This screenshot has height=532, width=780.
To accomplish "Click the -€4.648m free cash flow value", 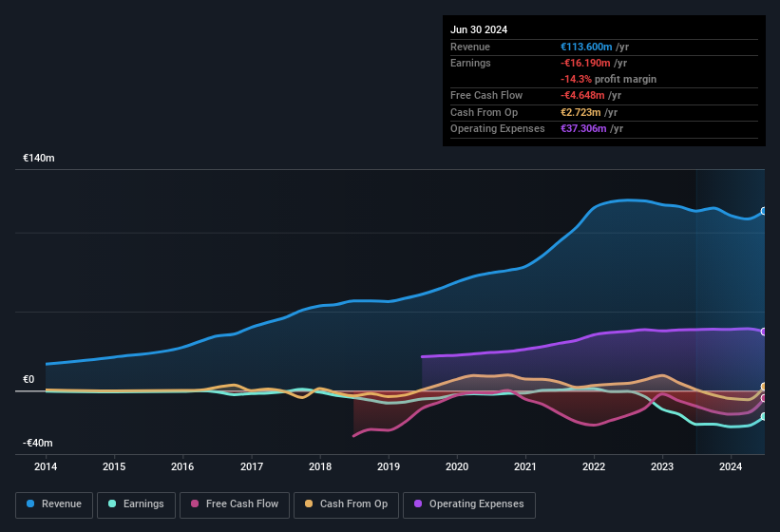I will (x=582, y=95).
